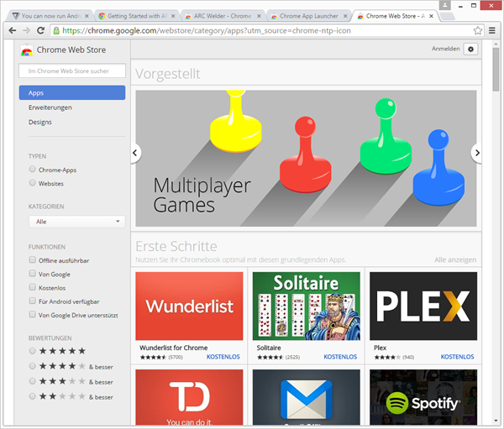Viewport: 504px width, 429px height.
Task: Open the Erweiterungen section
Action: click(x=50, y=107)
